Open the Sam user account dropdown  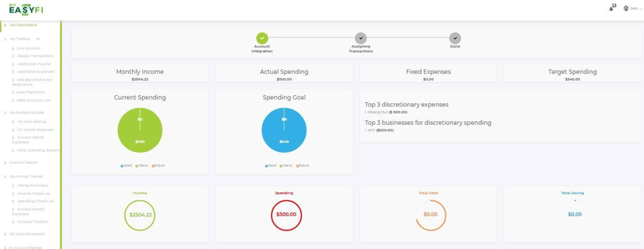click(x=633, y=9)
